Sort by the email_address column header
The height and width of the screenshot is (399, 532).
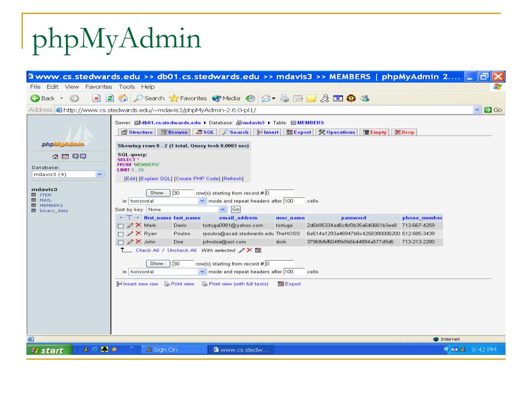pyautogui.click(x=238, y=218)
